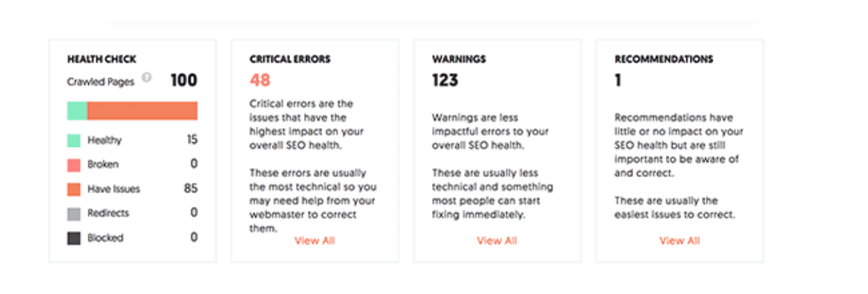Click the gray Redirects legend swatch

tap(73, 213)
